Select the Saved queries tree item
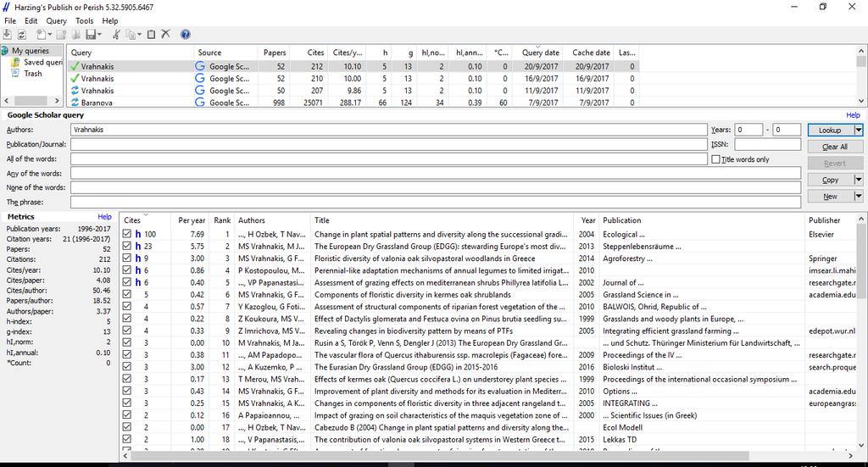868x467 pixels. (43, 62)
